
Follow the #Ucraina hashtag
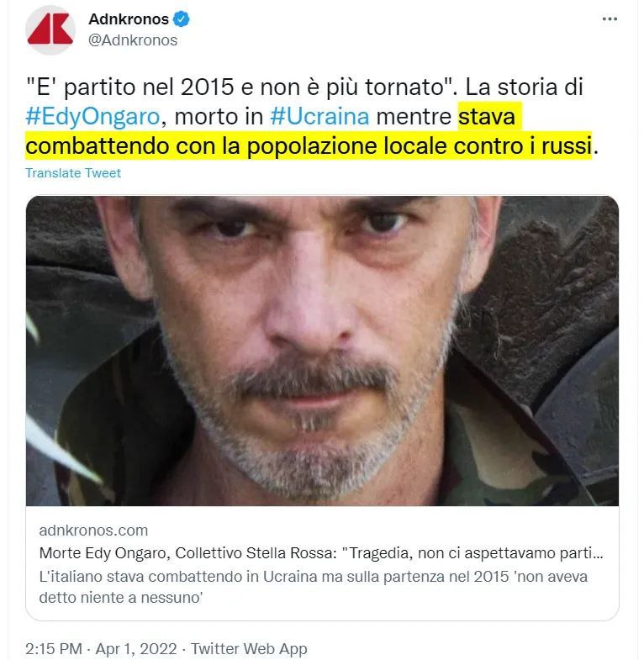(319, 117)
